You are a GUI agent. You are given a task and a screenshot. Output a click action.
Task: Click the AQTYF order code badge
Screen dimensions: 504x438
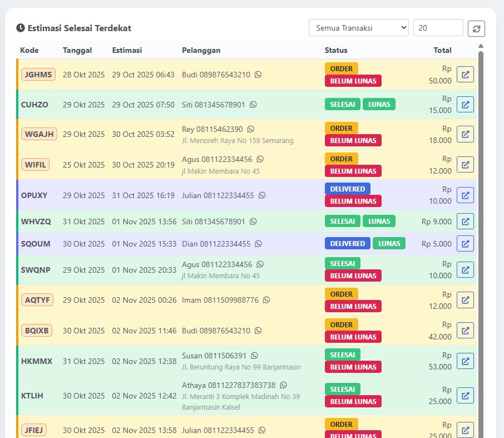click(37, 300)
